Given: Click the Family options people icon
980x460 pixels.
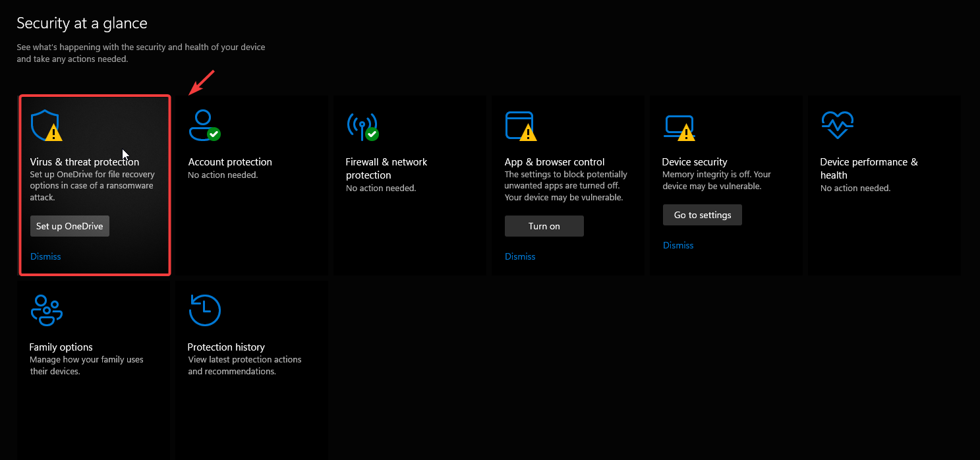Looking at the screenshot, I should [46, 310].
